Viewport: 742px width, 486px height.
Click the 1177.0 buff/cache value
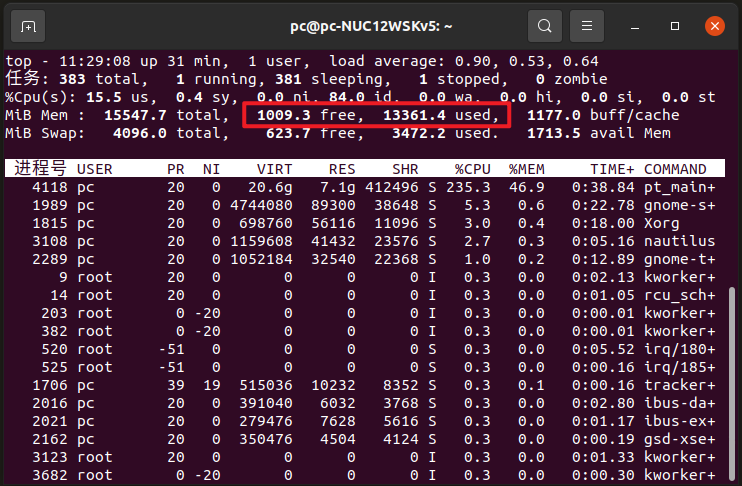point(554,115)
